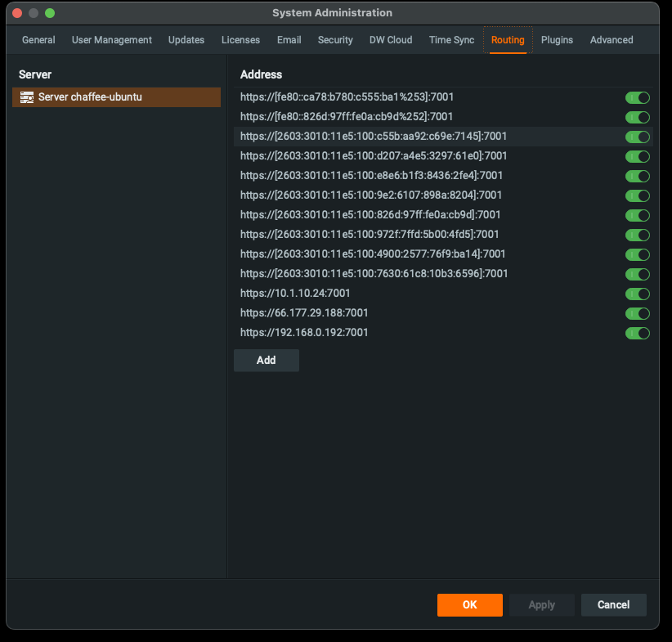672x642 pixels.
Task: Switch to the General tab
Action: (38, 40)
